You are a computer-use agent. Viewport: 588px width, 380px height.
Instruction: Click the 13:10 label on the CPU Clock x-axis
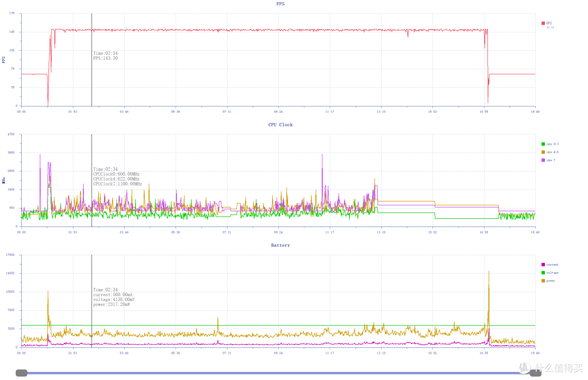381,232
